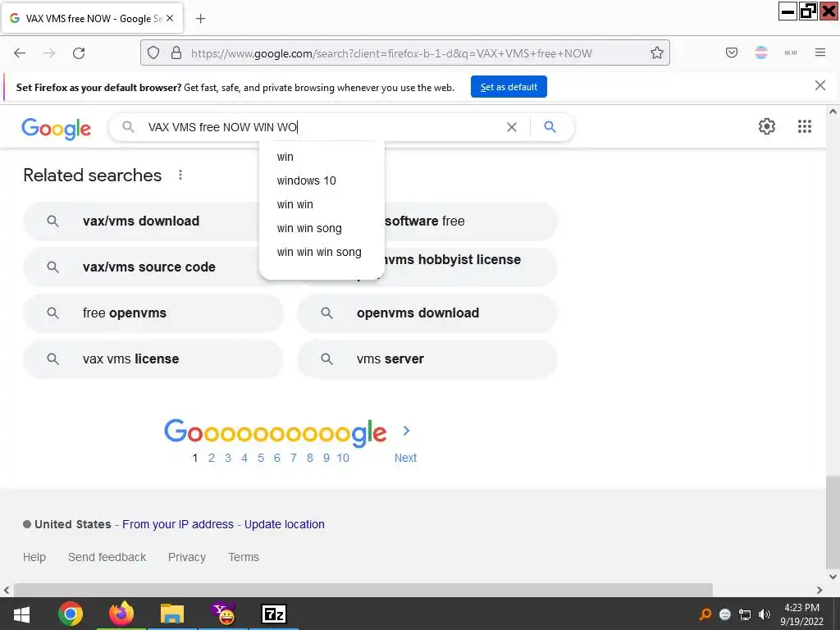Choose 'win win win song' suggestion

tap(322, 252)
